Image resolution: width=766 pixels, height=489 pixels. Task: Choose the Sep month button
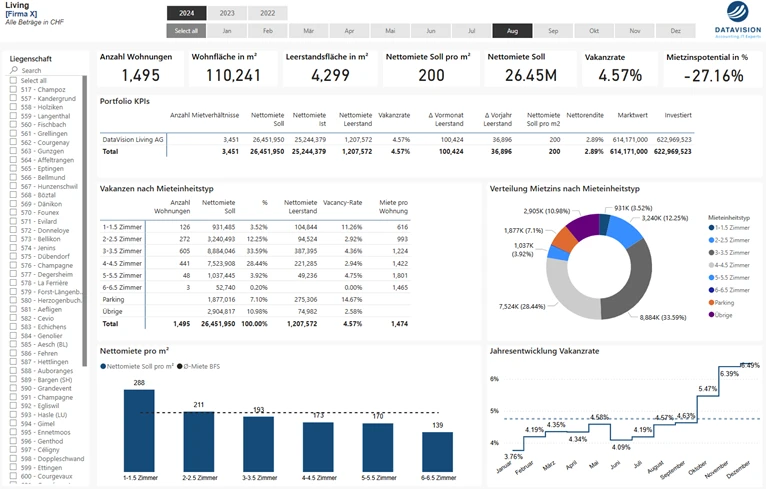(553, 31)
